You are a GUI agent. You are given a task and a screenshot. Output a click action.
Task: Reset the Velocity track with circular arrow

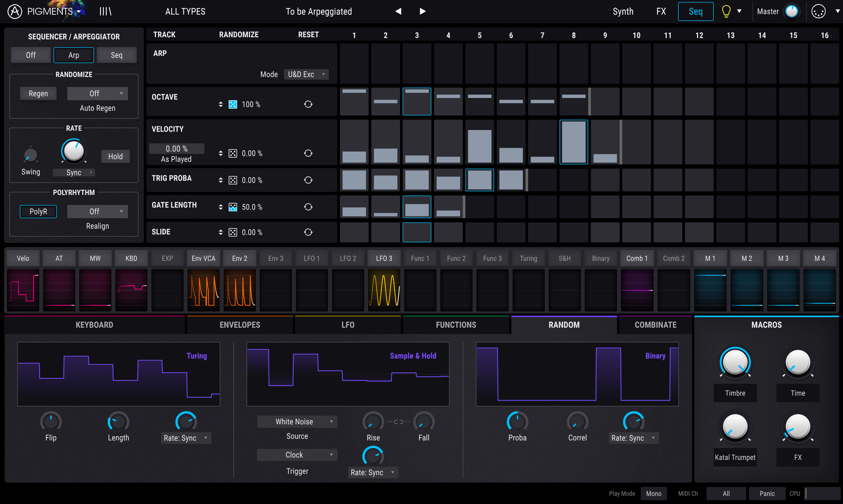(x=308, y=153)
